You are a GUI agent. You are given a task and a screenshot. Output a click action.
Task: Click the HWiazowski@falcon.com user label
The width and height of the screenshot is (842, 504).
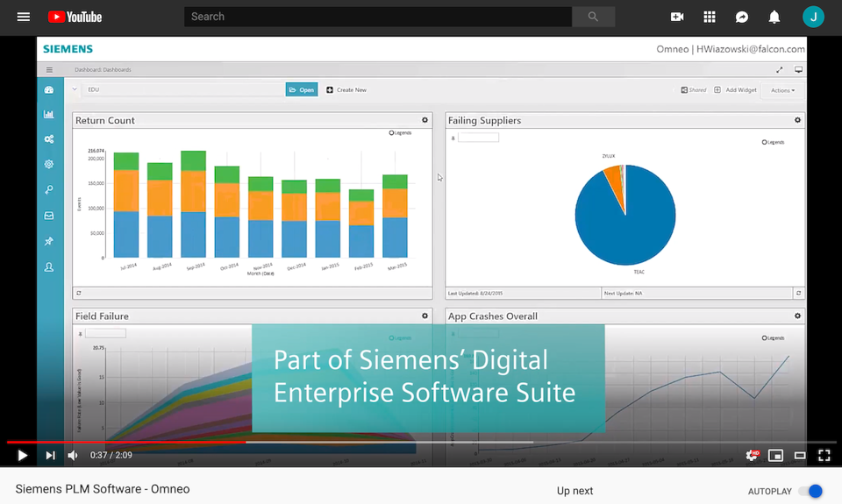(750, 49)
